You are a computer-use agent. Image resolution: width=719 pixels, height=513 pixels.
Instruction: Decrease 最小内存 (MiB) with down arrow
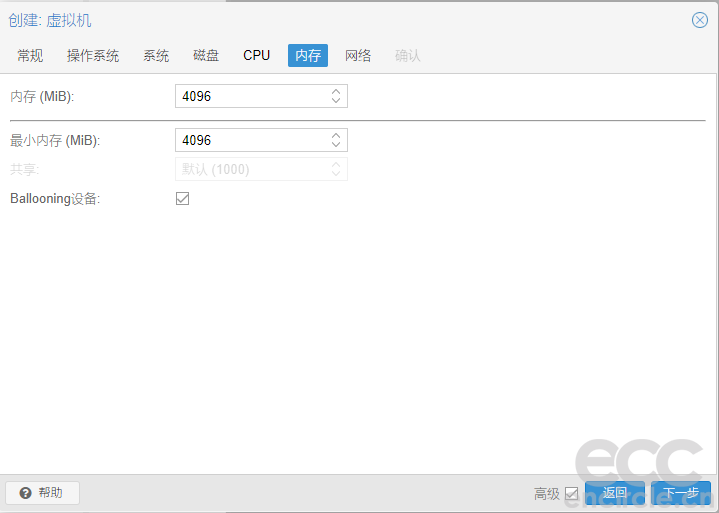click(337, 145)
